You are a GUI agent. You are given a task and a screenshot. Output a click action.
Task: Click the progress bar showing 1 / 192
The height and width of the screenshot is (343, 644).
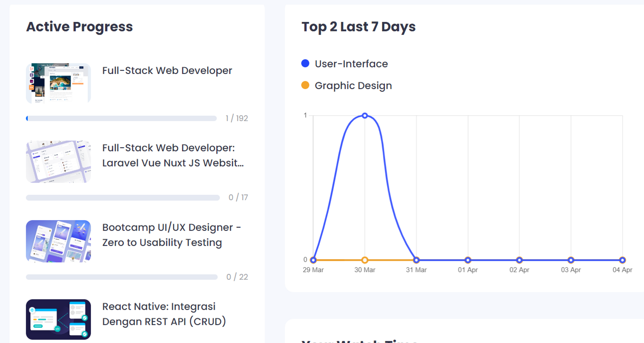tap(121, 118)
